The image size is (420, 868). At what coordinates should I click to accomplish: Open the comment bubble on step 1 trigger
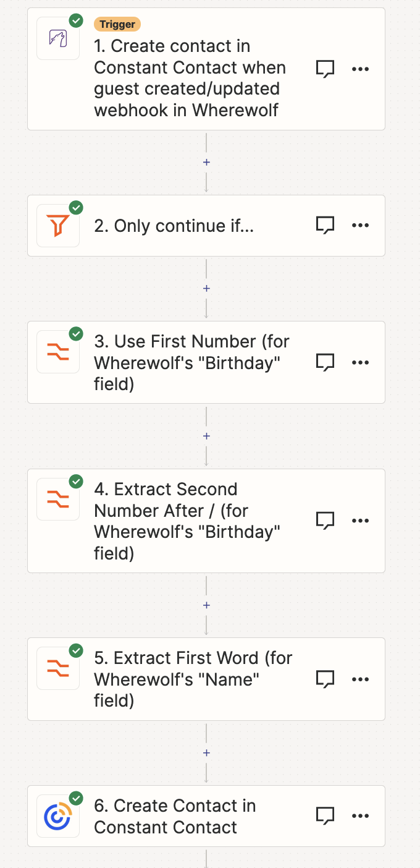pyautogui.click(x=325, y=69)
